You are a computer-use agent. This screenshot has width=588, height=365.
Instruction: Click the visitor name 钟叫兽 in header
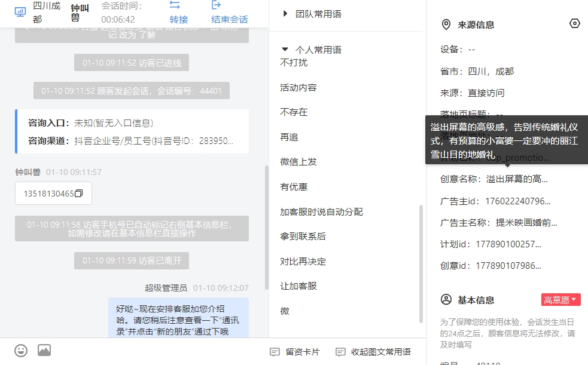point(80,13)
